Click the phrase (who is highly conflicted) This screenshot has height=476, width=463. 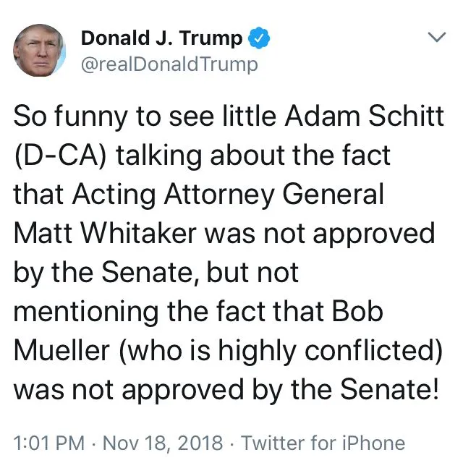281,352
